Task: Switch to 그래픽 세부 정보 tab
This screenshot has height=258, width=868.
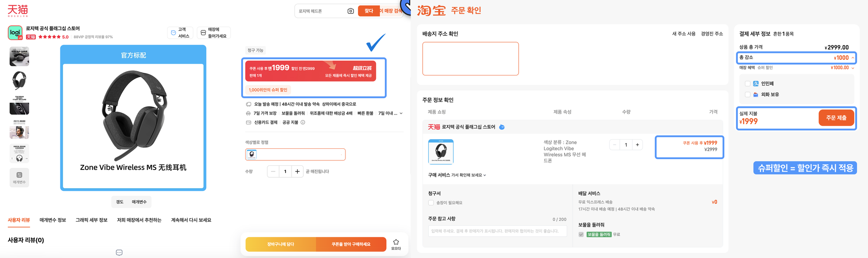Action: tap(92, 220)
